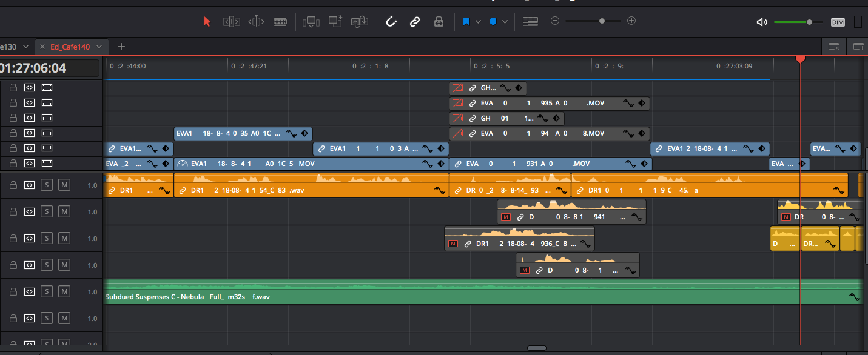Click link icon on EVA 935 .MOV clip
868x355 pixels.
pos(473,104)
